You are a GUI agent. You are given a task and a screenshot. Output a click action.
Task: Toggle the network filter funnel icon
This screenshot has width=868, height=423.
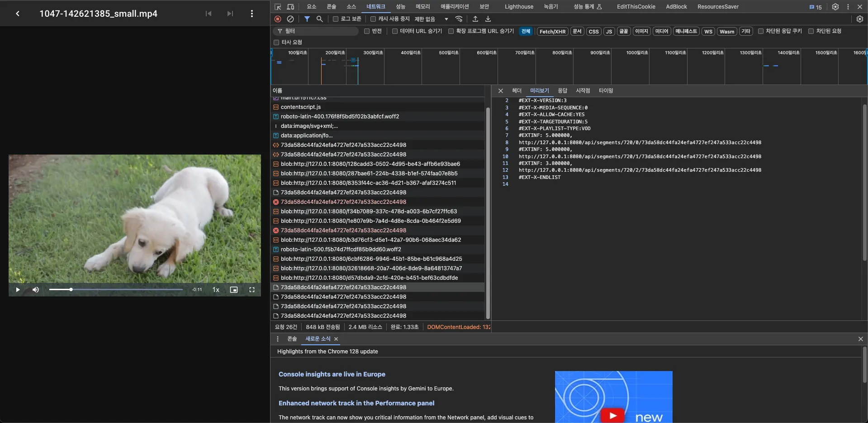(307, 19)
